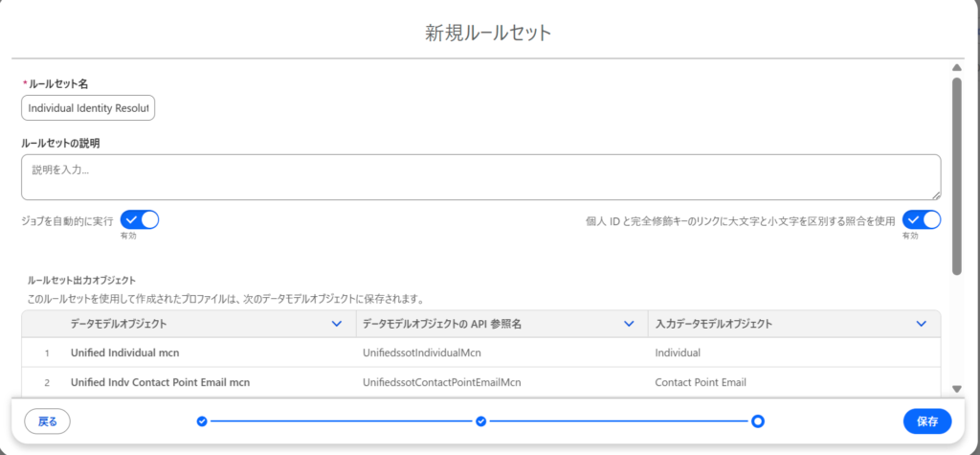Open データモデルオブジェクトの API 参照名 column dropdown
The height and width of the screenshot is (455, 980).
click(x=629, y=324)
